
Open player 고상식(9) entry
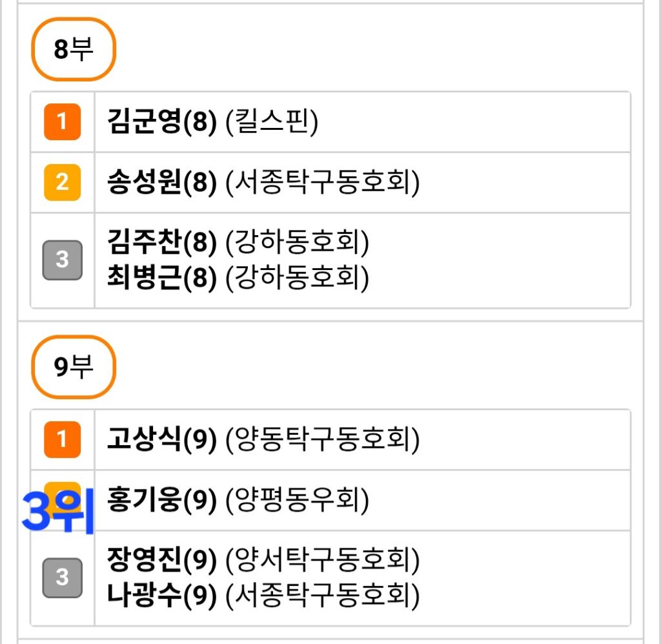pos(161,440)
